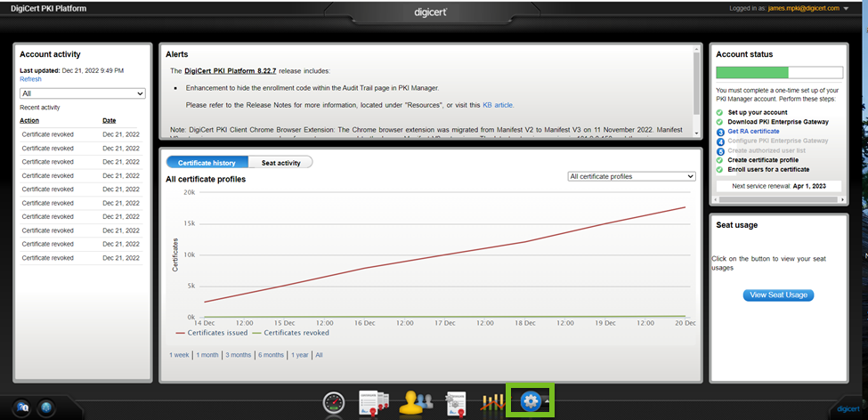Switch to the Certificate history tab
868x420 pixels.
click(207, 163)
